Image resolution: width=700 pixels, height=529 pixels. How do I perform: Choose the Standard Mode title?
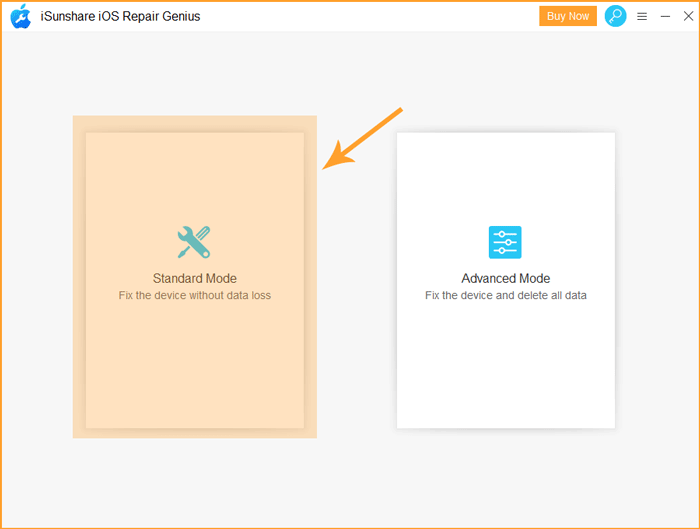pyautogui.click(x=195, y=278)
